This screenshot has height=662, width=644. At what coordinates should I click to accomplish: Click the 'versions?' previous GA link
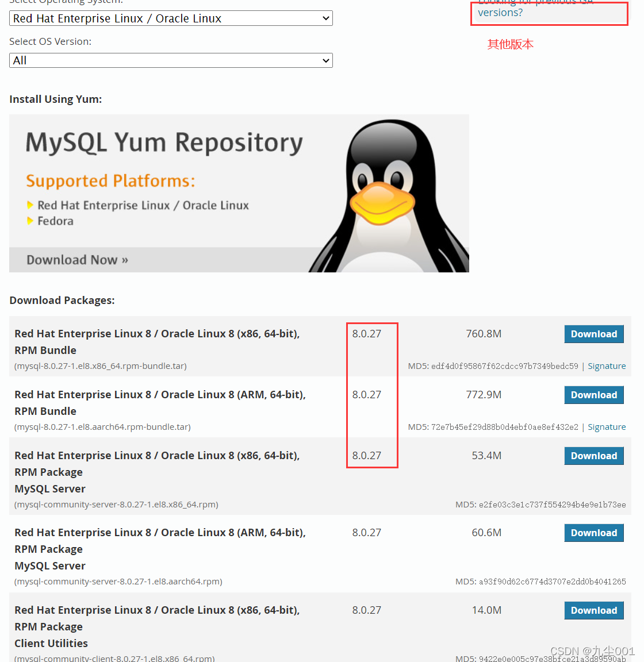[x=500, y=13]
